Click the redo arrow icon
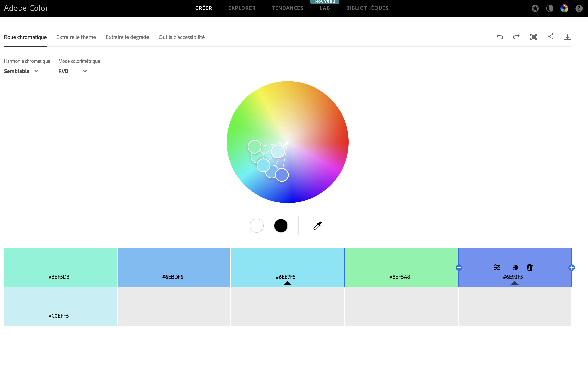588x365 pixels. click(x=516, y=37)
